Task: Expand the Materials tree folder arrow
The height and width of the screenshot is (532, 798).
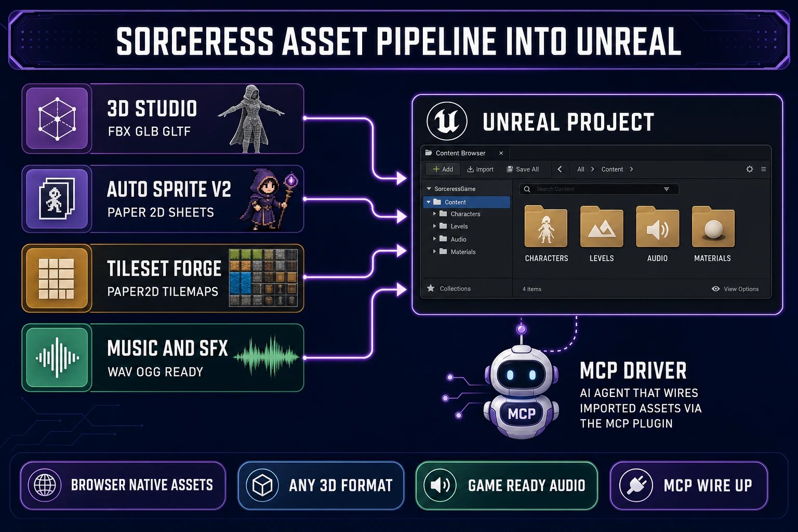Action: (434, 251)
